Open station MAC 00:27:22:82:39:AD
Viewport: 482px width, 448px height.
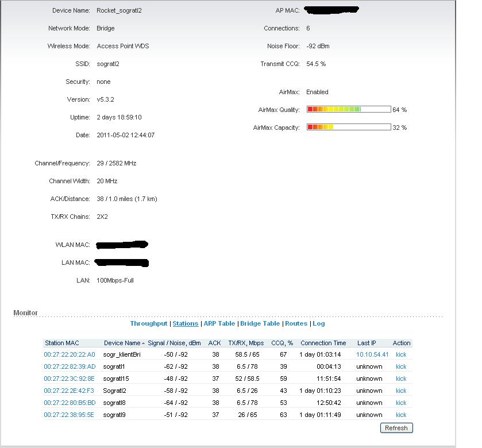[70, 366]
